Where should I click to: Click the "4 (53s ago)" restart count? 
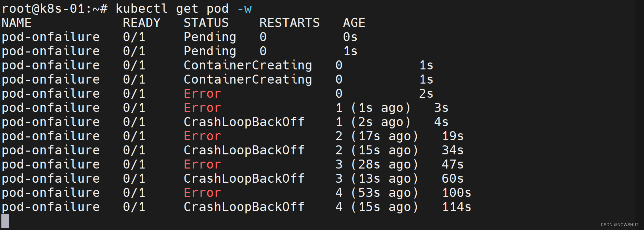tap(376, 193)
